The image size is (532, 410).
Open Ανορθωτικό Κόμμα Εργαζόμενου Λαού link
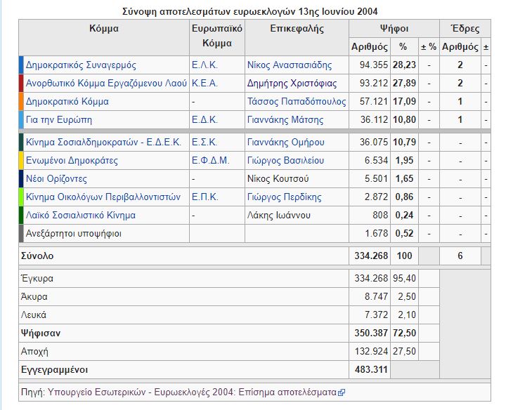coord(106,84)
